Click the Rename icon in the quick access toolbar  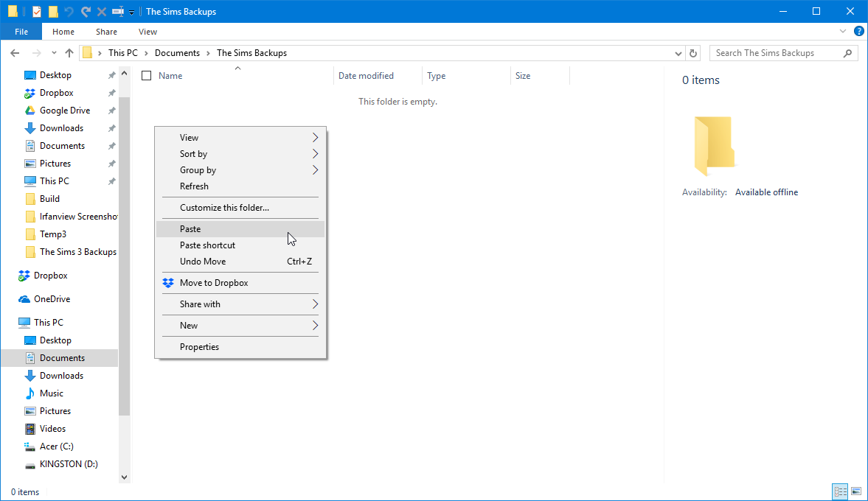click(117, 11)
